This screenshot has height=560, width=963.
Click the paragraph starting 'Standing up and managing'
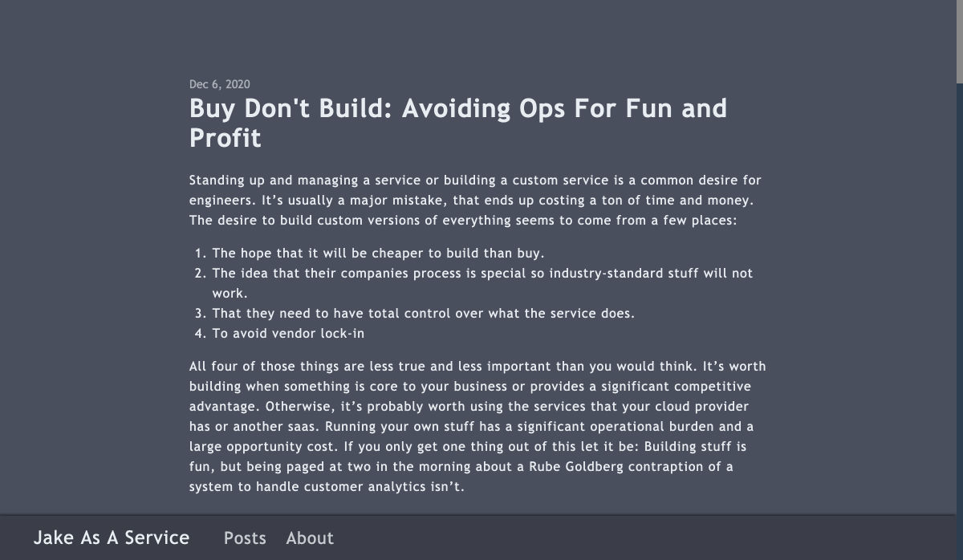point(473,201)
